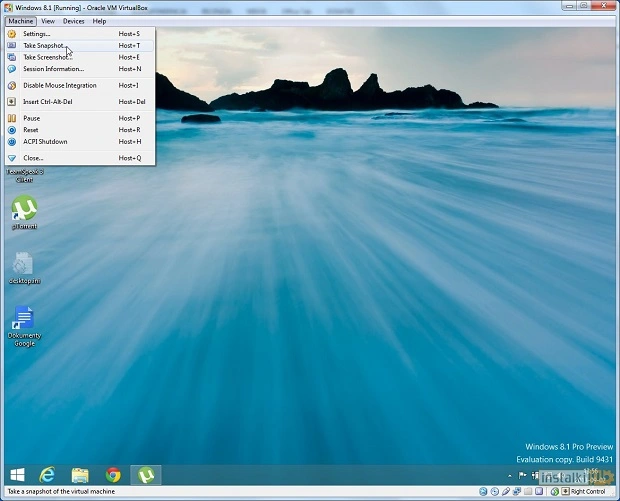Click the Windows Start button in guest taskbar

pyautogui.click(x=17, y=475)
